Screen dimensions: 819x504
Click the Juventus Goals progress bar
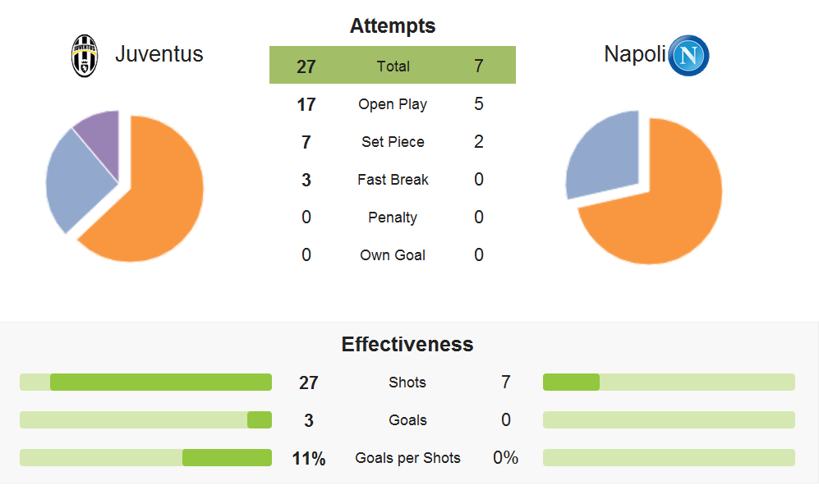point(145,420)
